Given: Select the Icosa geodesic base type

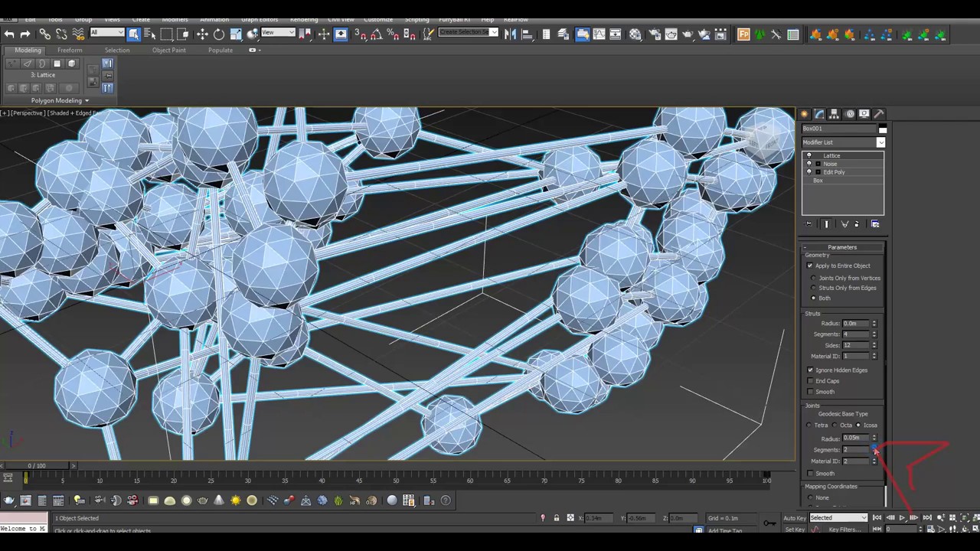Looking at the screenshot, I should point(858,425).
